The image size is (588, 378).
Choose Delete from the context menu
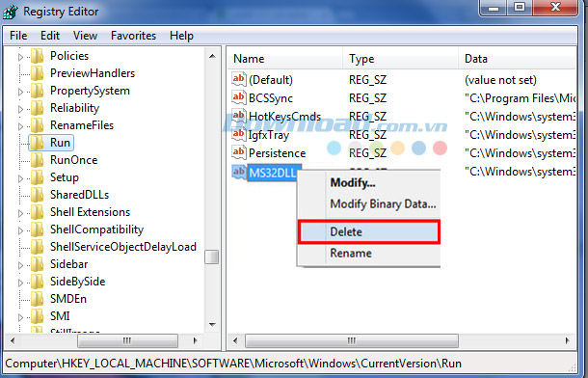368,231
